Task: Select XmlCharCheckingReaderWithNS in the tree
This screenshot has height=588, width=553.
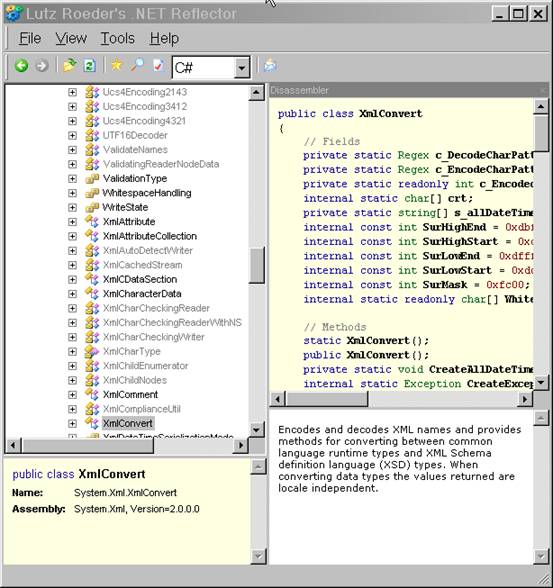Action: 172,323
